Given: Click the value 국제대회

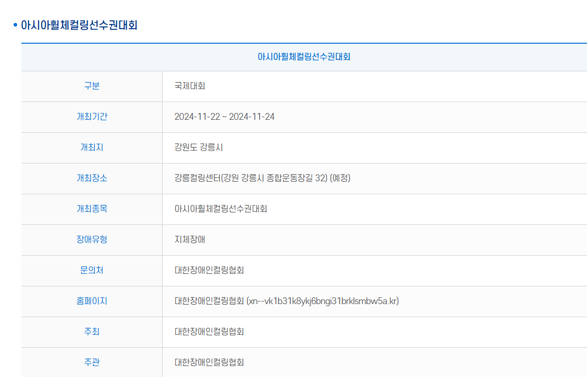Looking at the screenshot, I should (x=190, y=86).
